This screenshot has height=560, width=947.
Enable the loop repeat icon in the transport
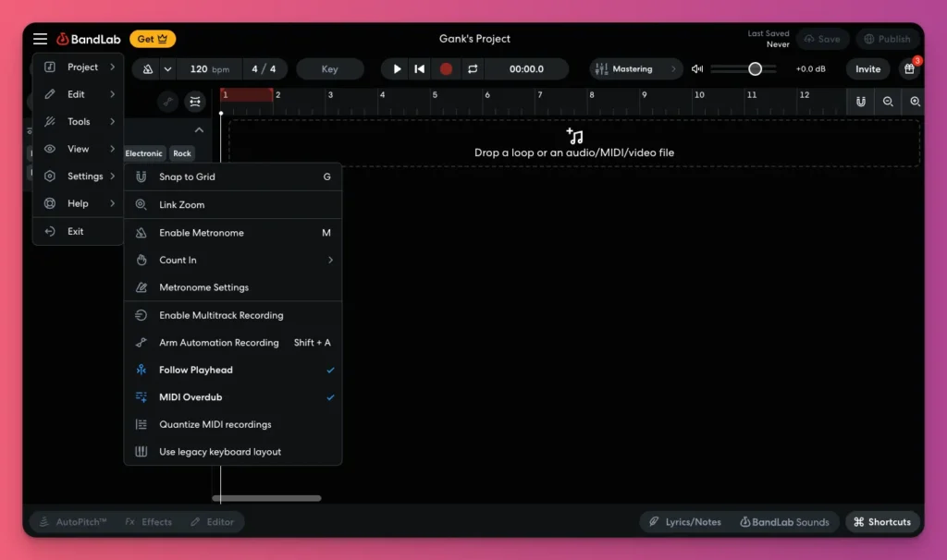point(472,68)
